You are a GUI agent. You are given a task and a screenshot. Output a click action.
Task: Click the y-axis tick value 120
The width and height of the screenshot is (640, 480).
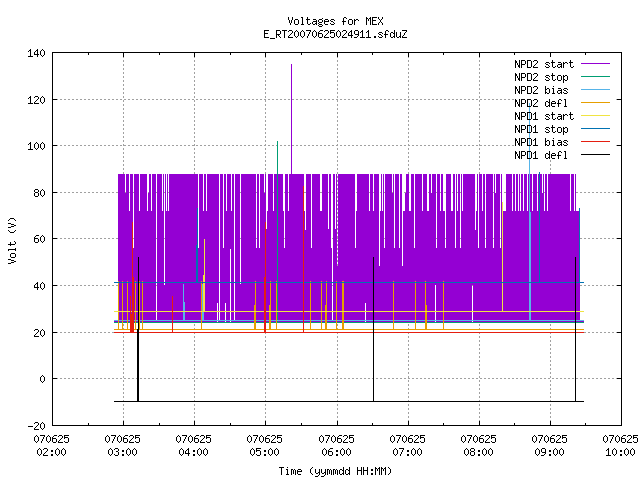pos(36,100)
